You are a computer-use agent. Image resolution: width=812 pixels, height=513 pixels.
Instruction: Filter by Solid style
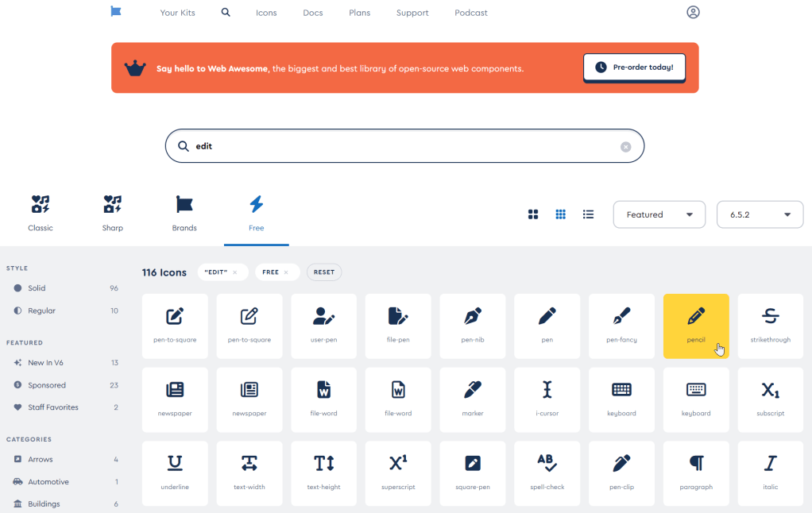(x=37, y=288)
